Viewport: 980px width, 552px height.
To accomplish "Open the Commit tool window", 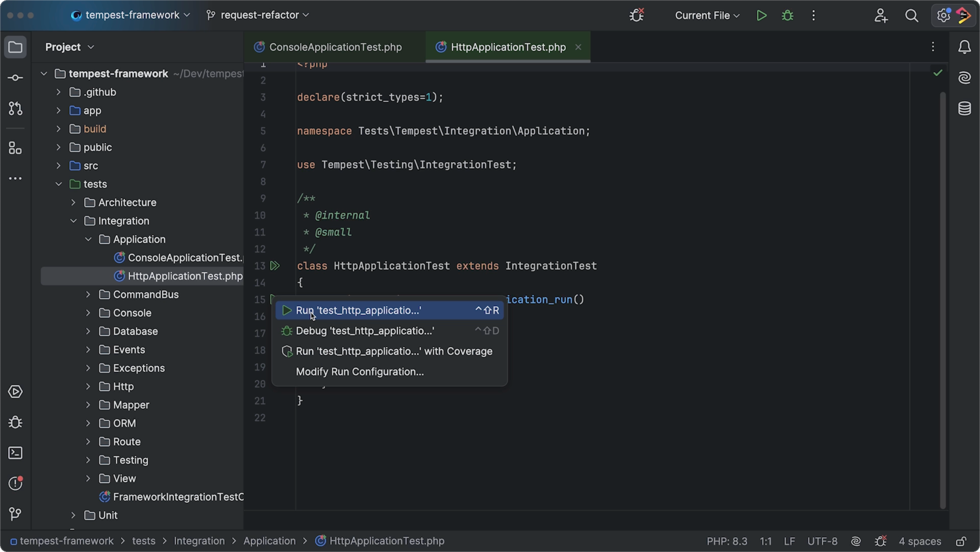I will (15, 78).
